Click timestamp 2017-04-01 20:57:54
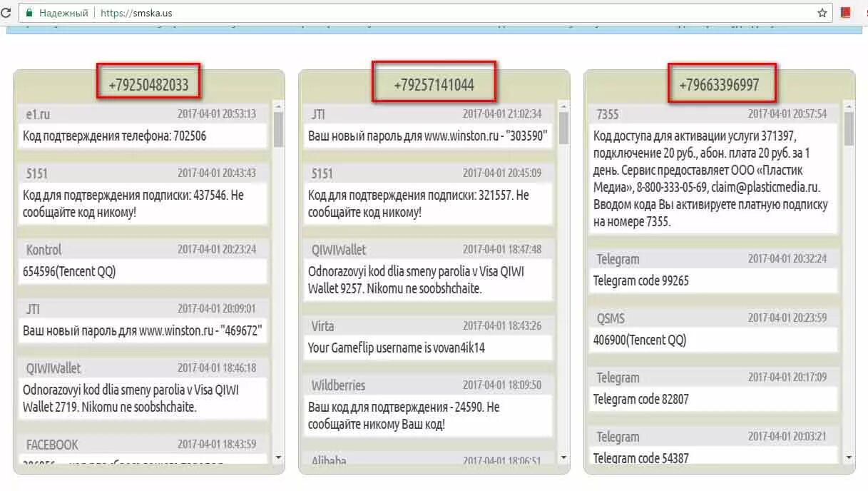The width and height of the screenshot is (868, 491). tap(787, 113)
